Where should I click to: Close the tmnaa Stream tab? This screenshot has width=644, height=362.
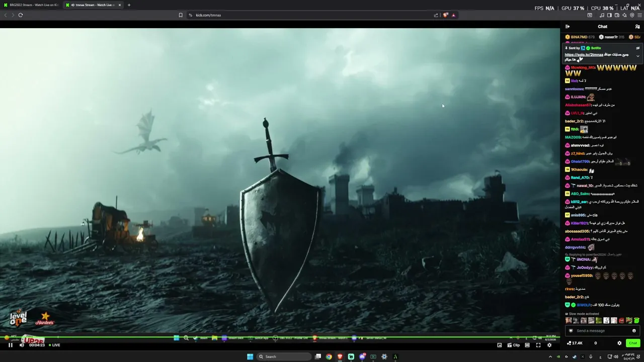point(119,5)
